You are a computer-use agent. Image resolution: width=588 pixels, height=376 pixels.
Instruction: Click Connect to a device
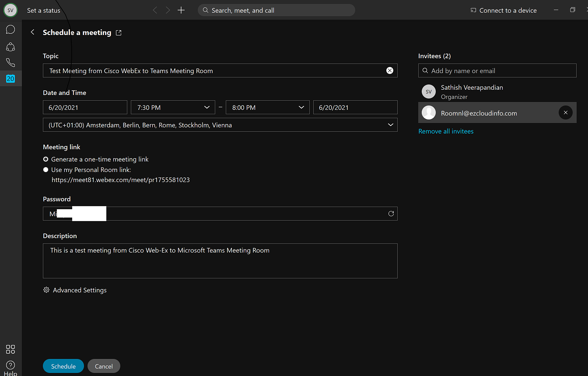pos(503,11)
